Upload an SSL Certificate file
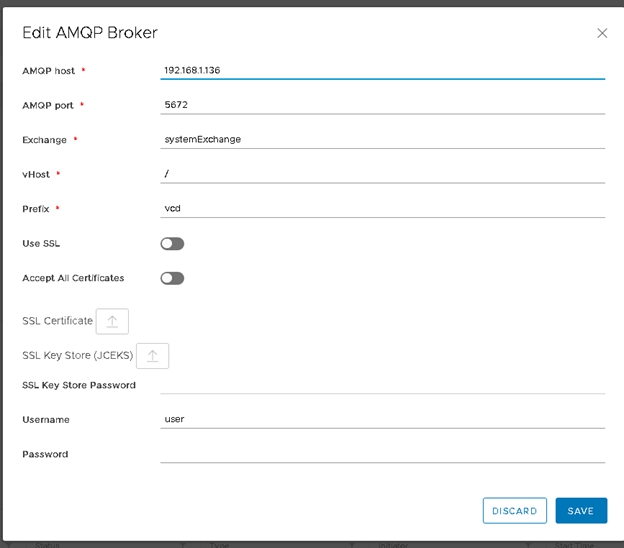624x548 pixels. point(112,321)
